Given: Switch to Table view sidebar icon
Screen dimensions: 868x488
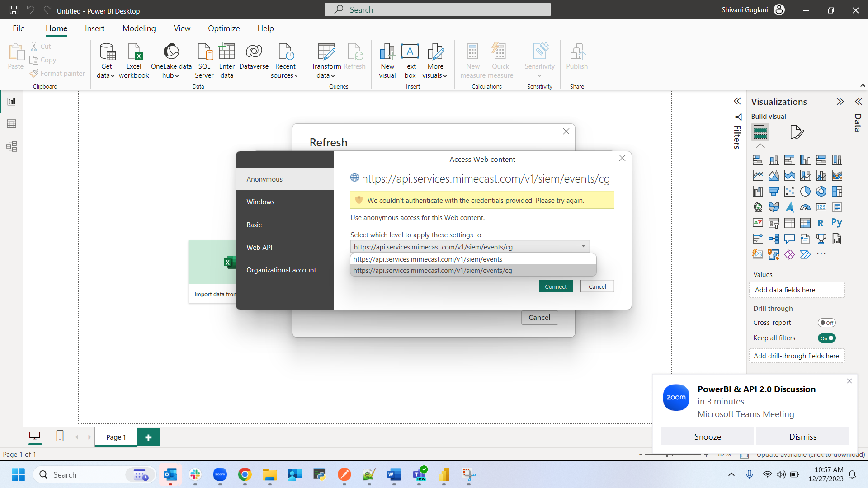Looking at the screenshot, I should click(x=12, y=124).
